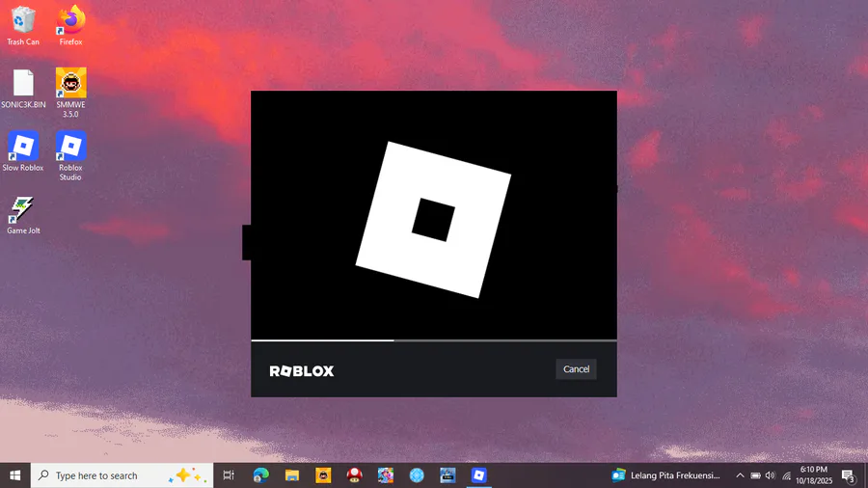
Task: Open the network Wi-Fi tray icon
Action: pos(786,475)
